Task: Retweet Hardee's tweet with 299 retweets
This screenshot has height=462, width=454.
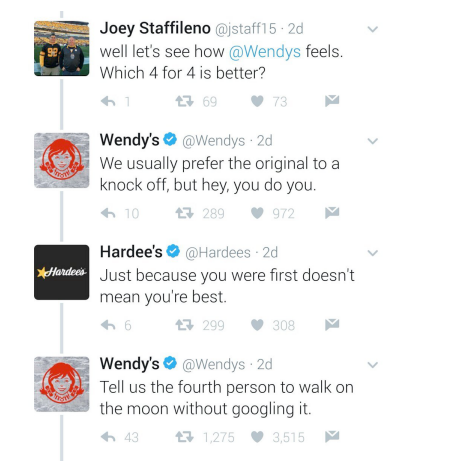Action: (184, 325)
